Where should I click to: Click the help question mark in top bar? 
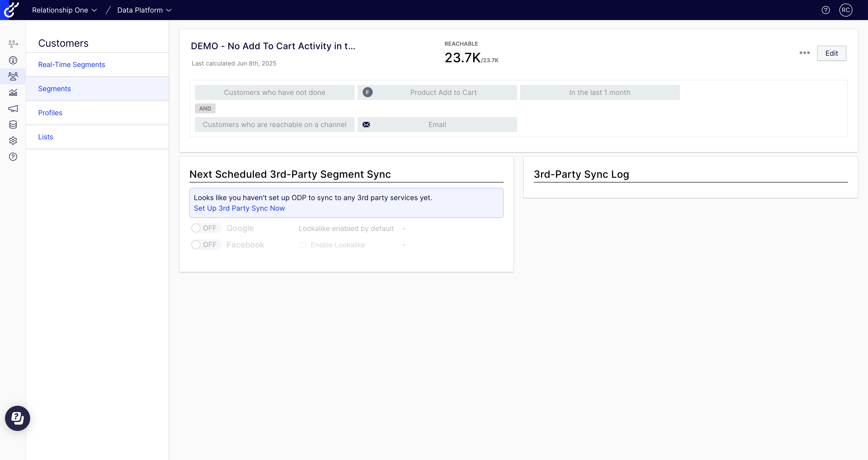pyautogui.click(x=826, y=10)
